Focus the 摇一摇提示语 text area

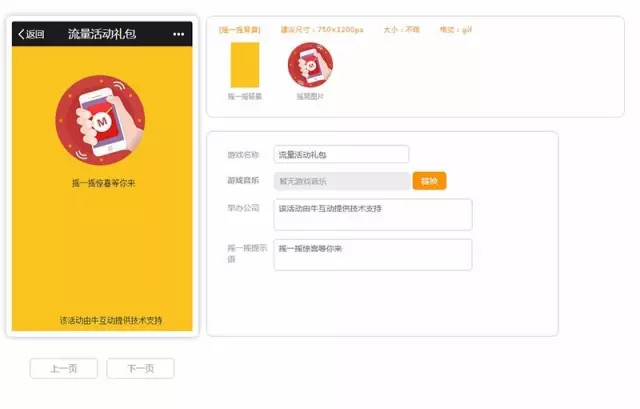pyautogui.click(x=372, y=254)
